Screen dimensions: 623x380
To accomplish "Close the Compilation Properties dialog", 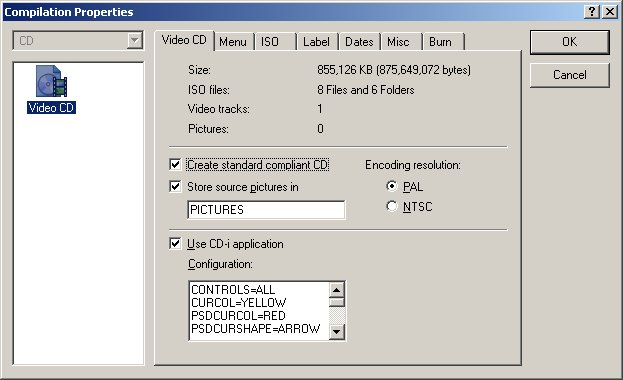I will pyautogui.click(x=609, y=12).
